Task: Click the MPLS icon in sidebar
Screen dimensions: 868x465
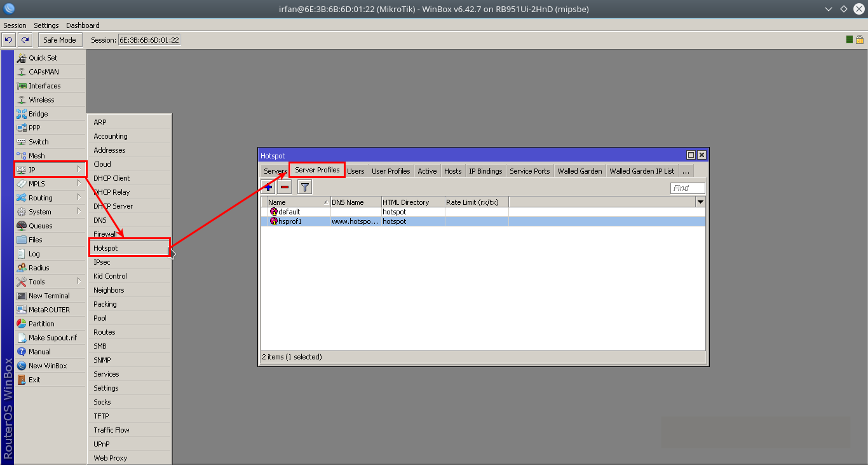Action: (22, 184)
